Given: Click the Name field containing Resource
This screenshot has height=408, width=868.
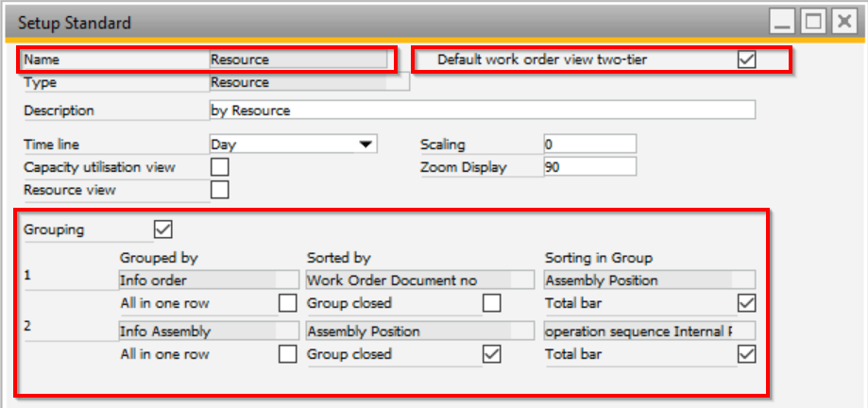Looking at the screenshot, I should coord(298,59).
